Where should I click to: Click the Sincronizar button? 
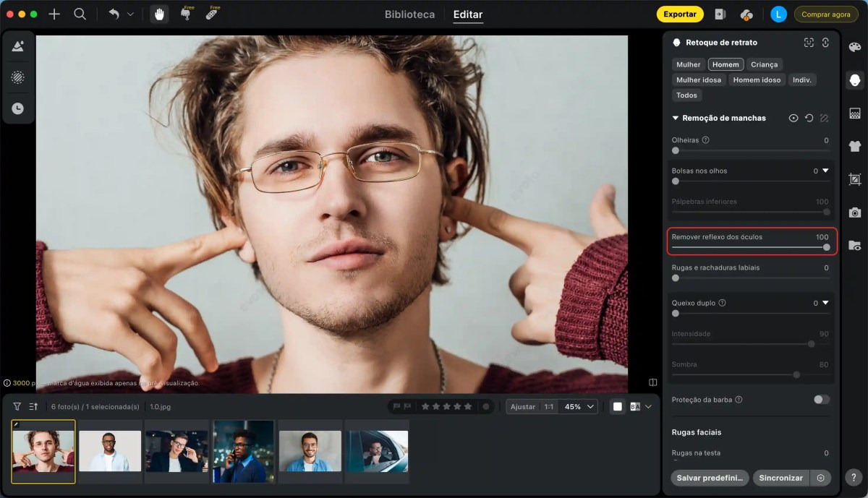point(780,478)
